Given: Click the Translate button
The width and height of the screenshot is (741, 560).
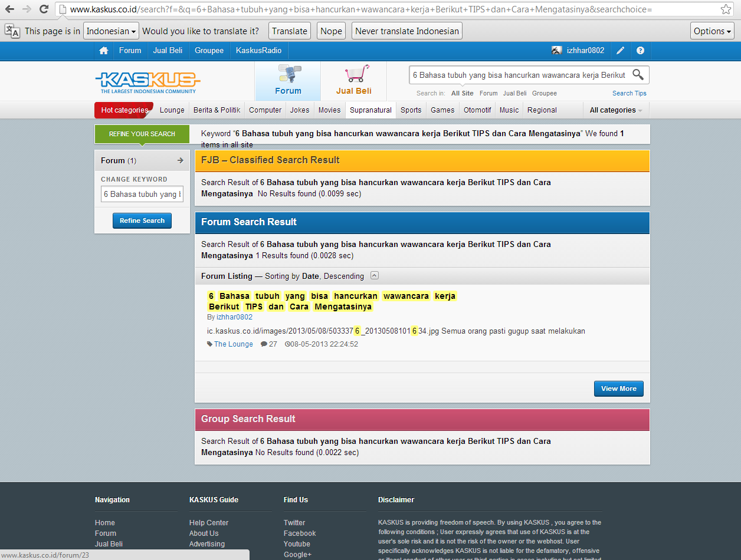Looking at the screenshot, I should pos(290,31).
